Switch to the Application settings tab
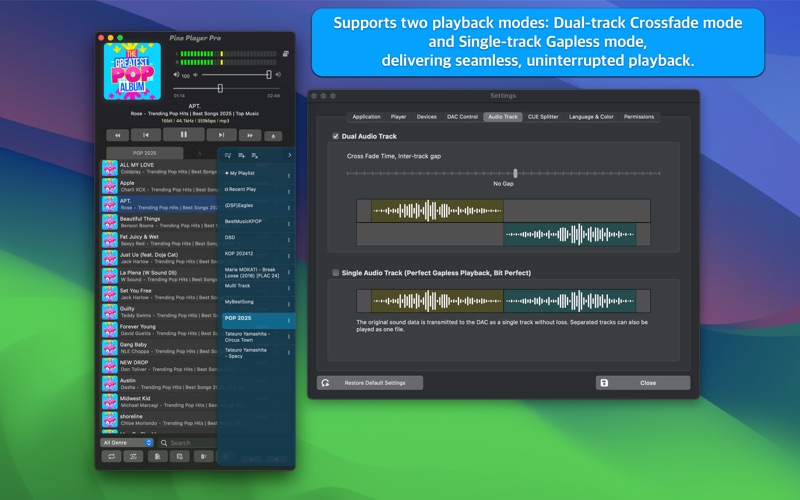Image resolution: width=800 pixels, height=500 pixels. 366,117
